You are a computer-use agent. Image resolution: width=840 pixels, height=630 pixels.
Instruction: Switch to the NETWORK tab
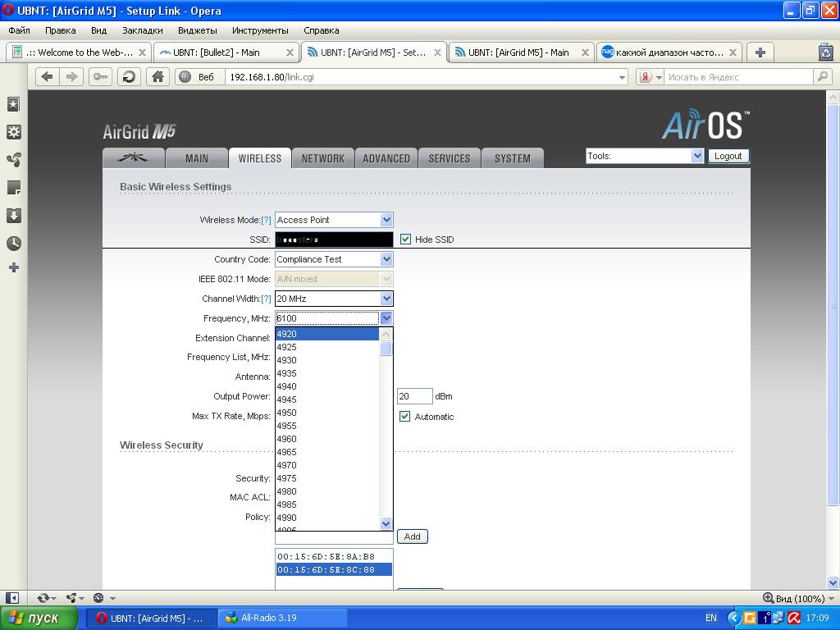pyautogui.click(x=322, y=158)
